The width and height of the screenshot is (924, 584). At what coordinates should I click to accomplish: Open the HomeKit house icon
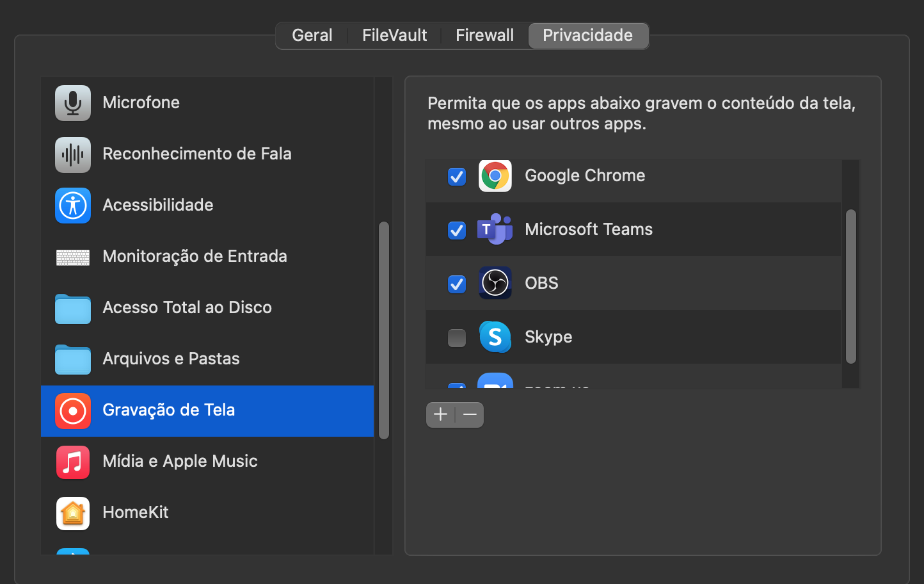(x=73, y=513)
